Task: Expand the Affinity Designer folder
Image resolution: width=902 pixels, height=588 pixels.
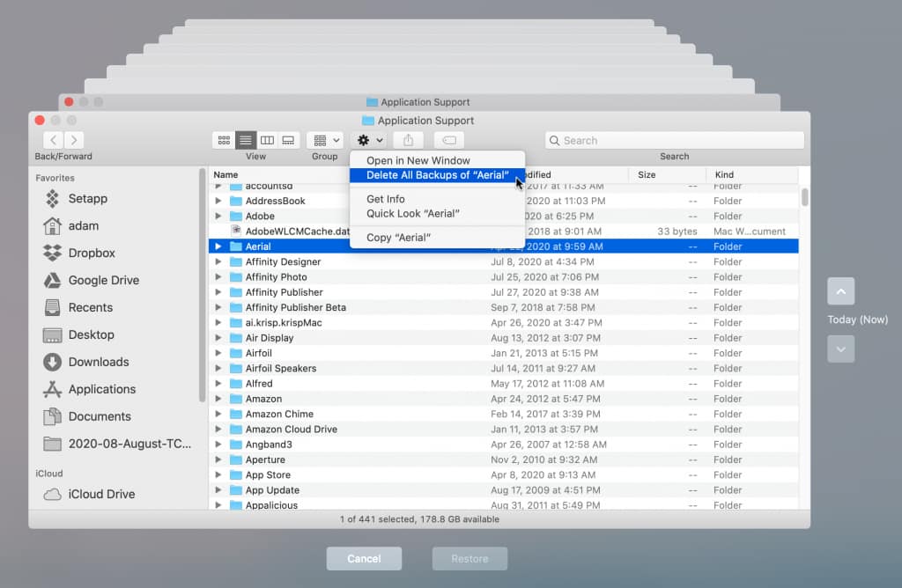Action: 218,262
